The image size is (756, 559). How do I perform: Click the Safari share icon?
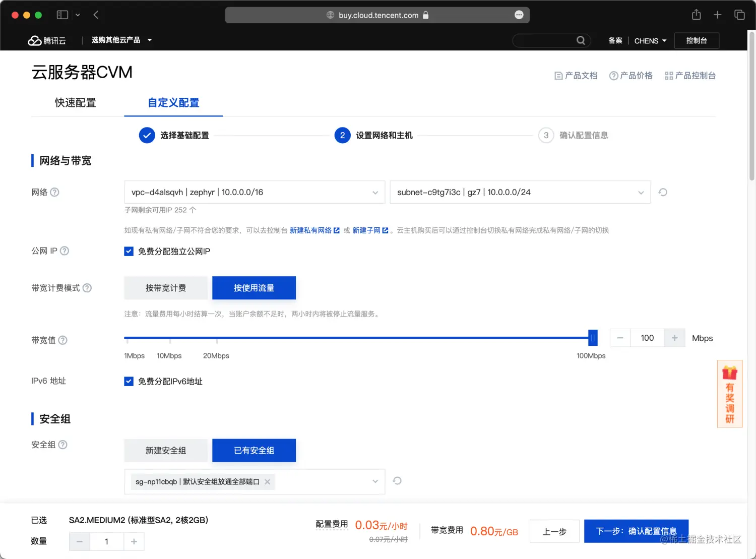coord(696,15)
